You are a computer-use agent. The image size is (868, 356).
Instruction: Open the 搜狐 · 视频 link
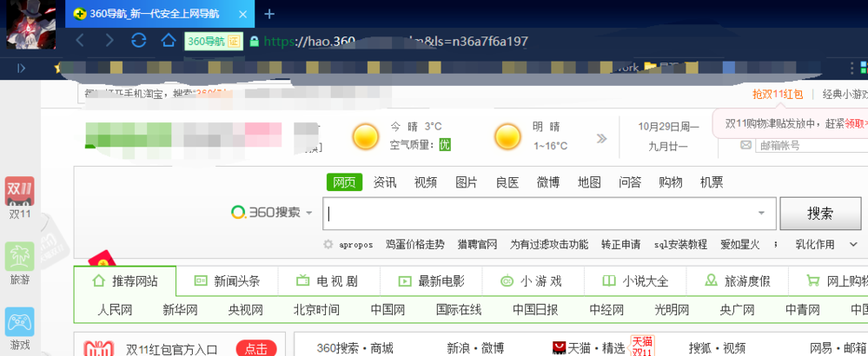click(x=717, y=348)
